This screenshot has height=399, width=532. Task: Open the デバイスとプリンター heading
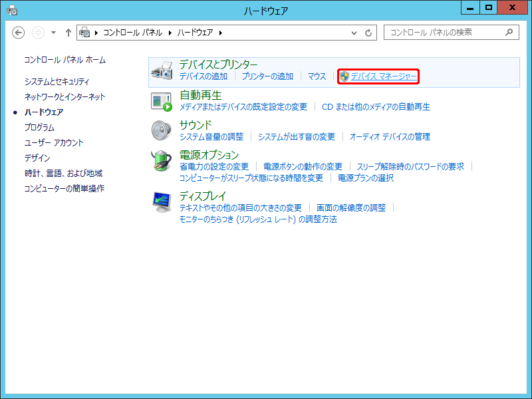point(218,64)
